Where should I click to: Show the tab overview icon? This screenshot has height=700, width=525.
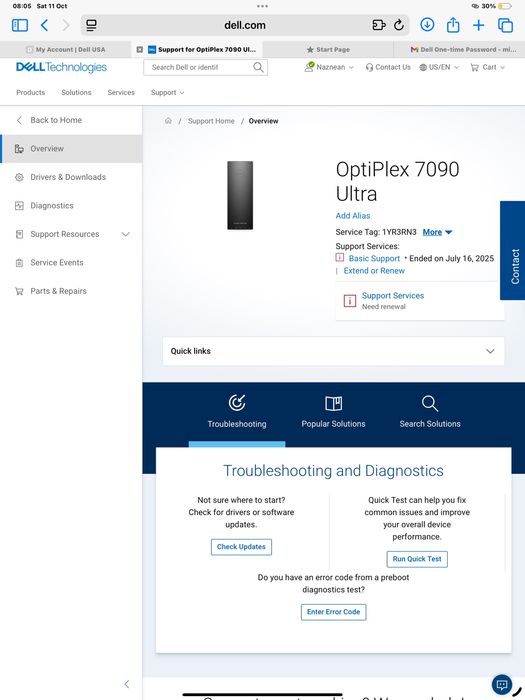505,25
